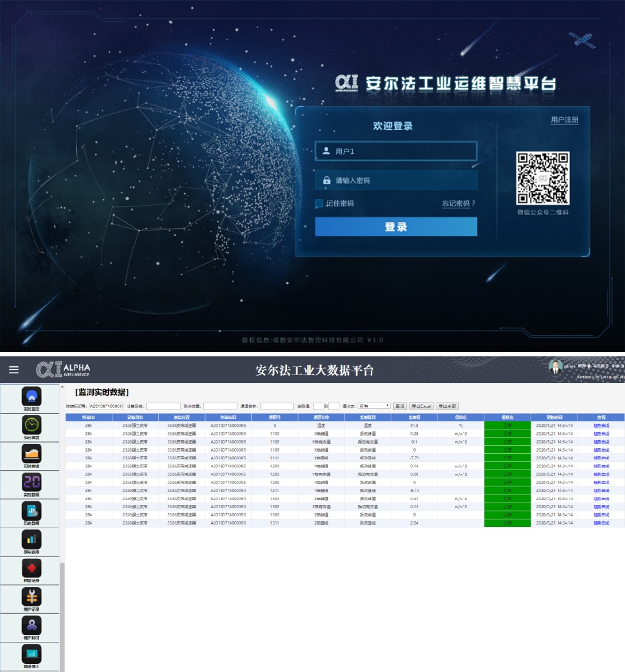Image resolution: width=625 pixels, height=672 pixels.
Task: Click the αI logo on login page
Action: click(x=346, y=83)
